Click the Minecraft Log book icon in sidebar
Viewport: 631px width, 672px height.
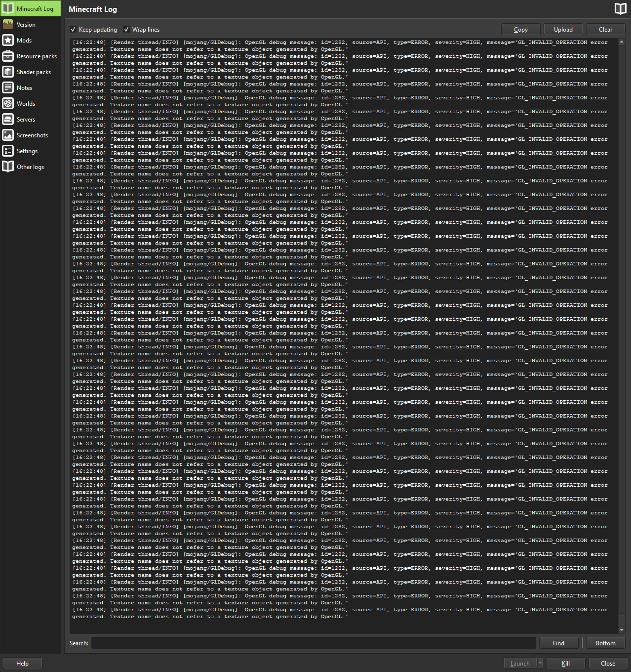pyautogui.click(x=8, y=8)
